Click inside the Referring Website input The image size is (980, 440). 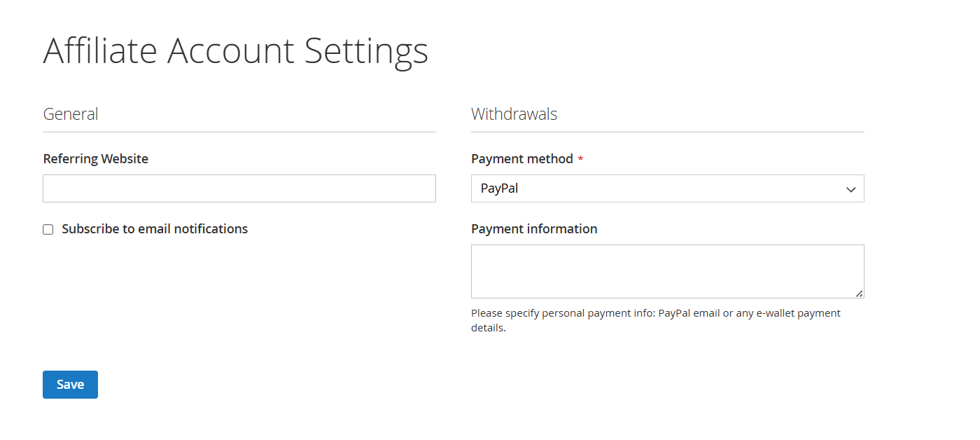coord(239,188)
